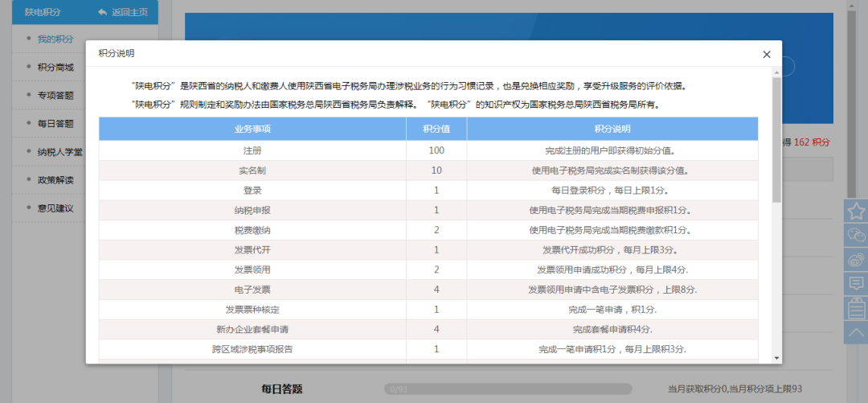Select the 电子发票 row cell
The height and width of the screenshot is (403, 868).
(x=252, y=290)
